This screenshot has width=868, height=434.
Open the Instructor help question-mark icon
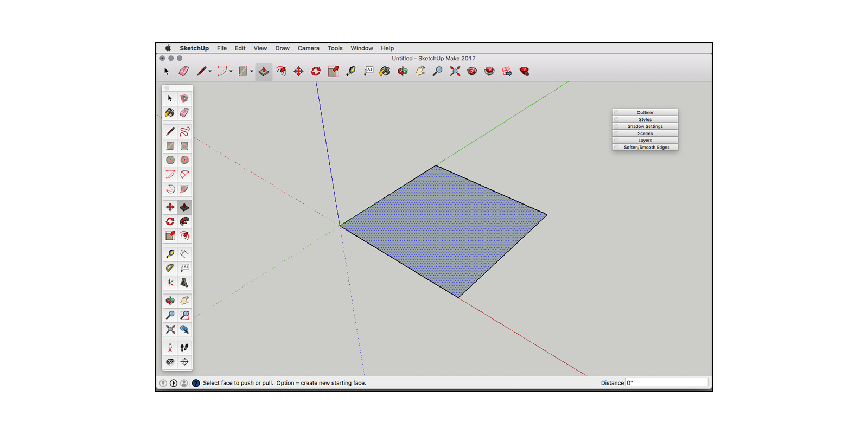click(196, 383)
